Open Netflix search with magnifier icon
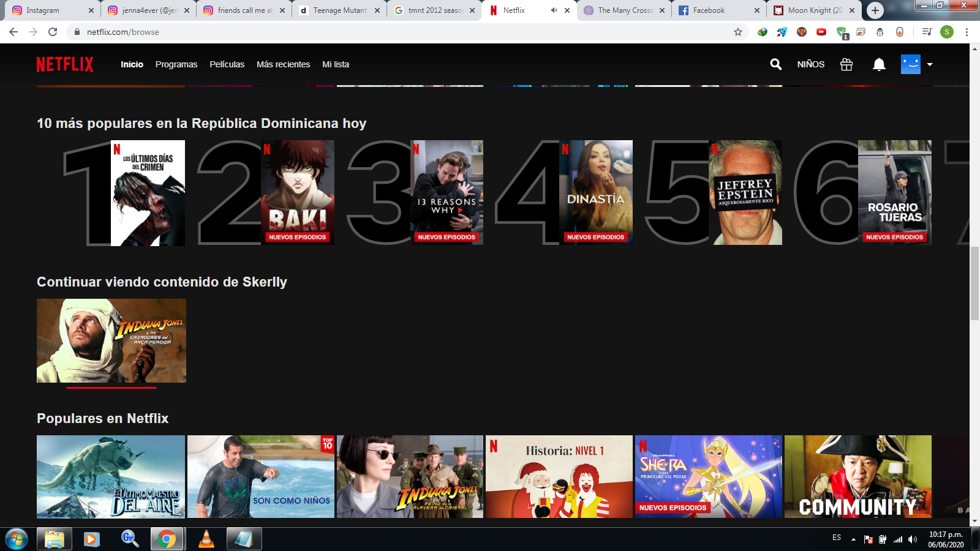This screenshot has height=551, width=980. (x=775, y=64)
